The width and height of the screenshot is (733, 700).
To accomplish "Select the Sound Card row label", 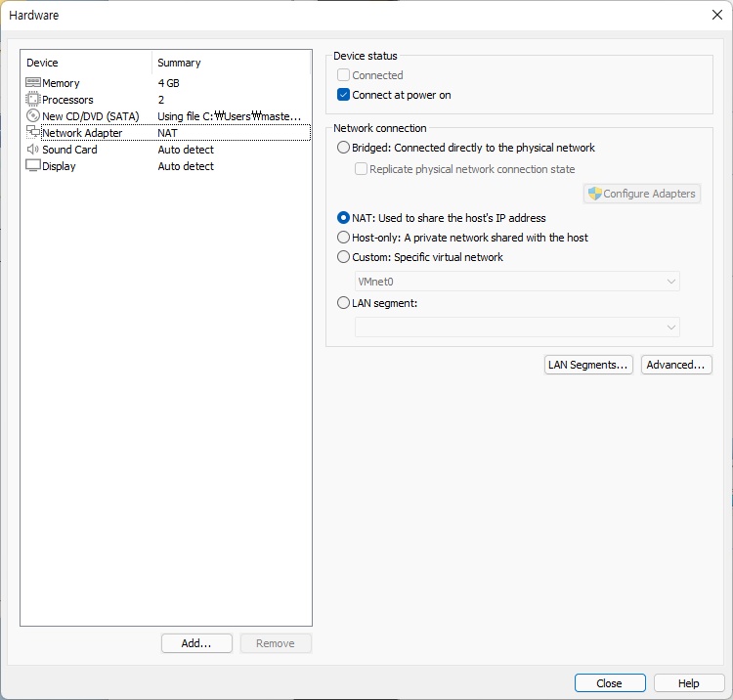I will tap(69, 150).
